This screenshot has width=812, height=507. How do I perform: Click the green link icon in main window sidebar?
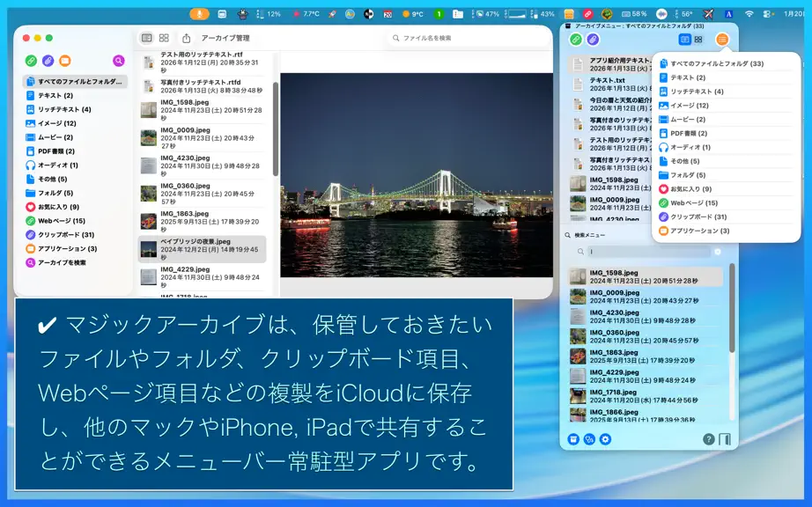31,61
